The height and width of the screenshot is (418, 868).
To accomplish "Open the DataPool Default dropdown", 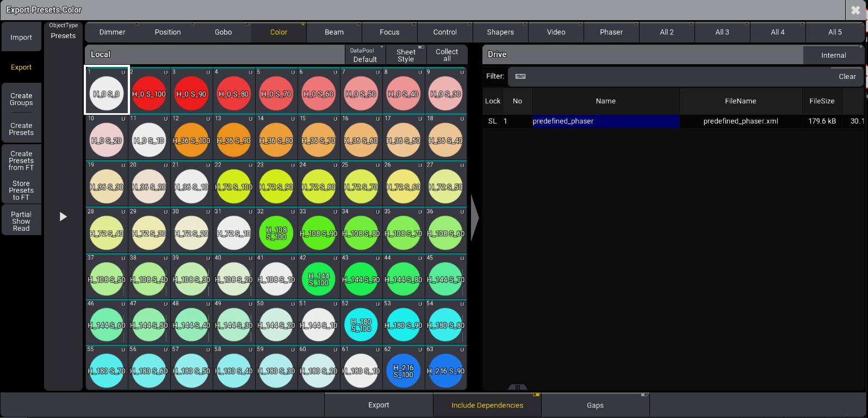I will (365, 55).
